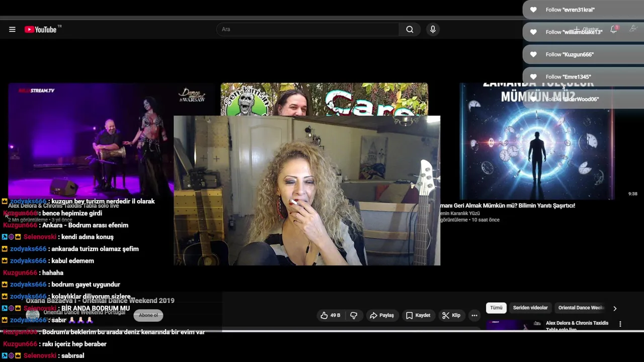Show next filter chips with the right chevron
This screenshot has height=362, width=644.
tap(614, 308)
